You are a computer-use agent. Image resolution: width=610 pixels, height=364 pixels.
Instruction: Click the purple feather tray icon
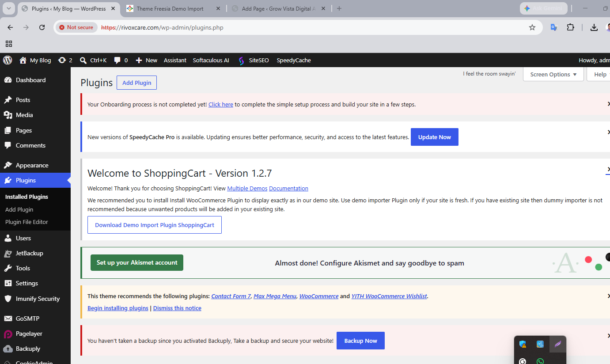(557, 344)
